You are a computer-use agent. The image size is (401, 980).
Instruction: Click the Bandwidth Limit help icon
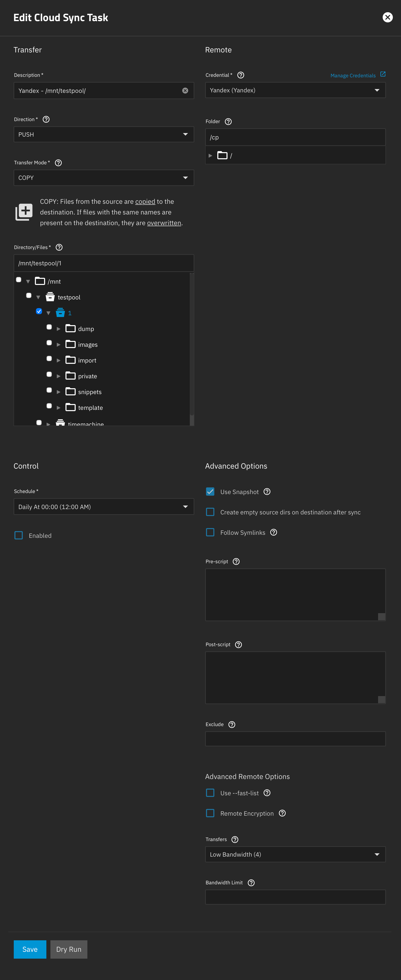pyautogui.click(x=251, y=883)
